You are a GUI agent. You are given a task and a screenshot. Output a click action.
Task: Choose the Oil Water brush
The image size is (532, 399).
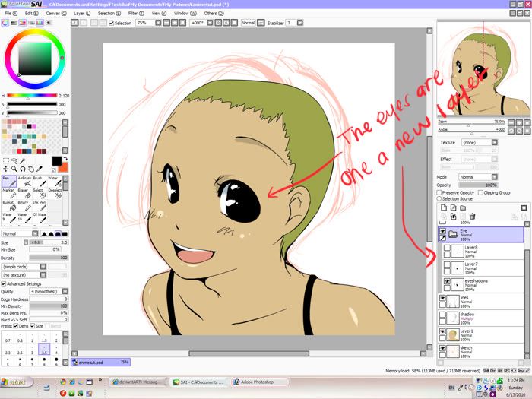[40, 218]
